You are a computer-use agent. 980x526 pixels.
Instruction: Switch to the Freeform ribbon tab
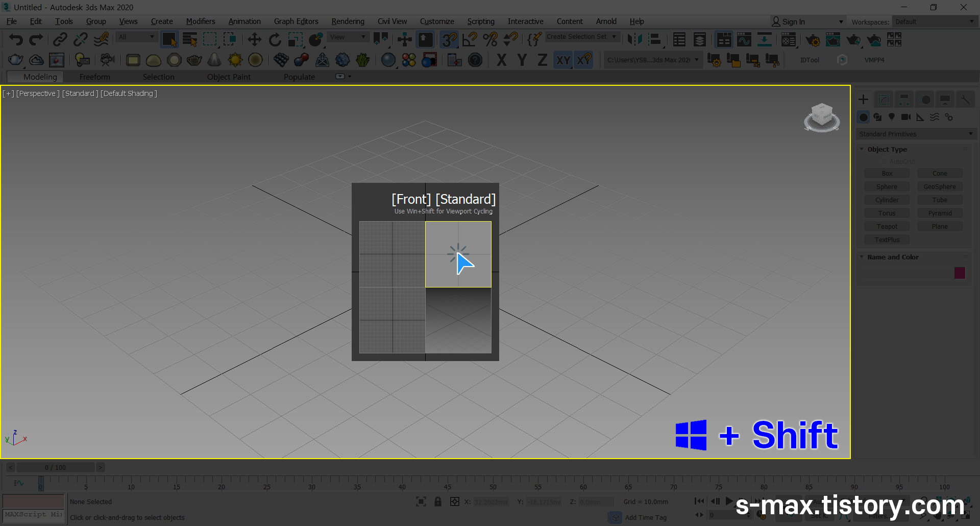(95, 77)
